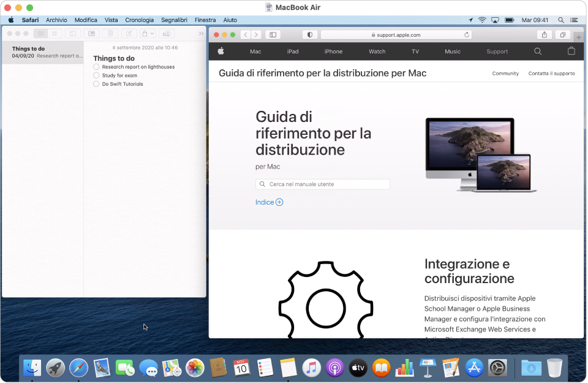
Task: Open the Safari menu in the menu bar
Action: 30,20
